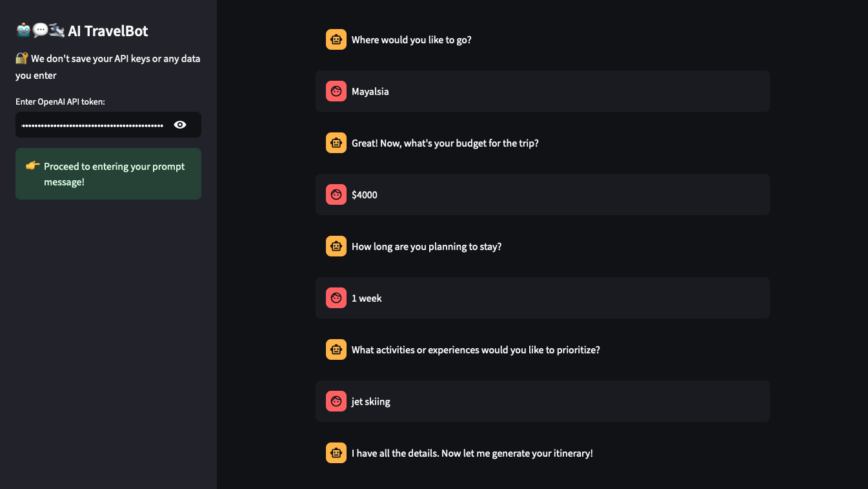
Task: Click the bot avatar beside the budget question
Action: click(336, 143)
